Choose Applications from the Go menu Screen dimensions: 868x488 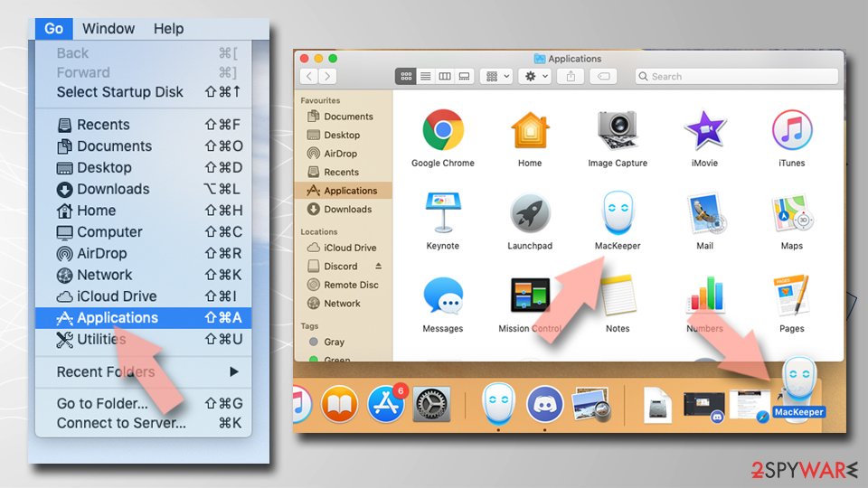pyautogui.click(x=143, y=317)
